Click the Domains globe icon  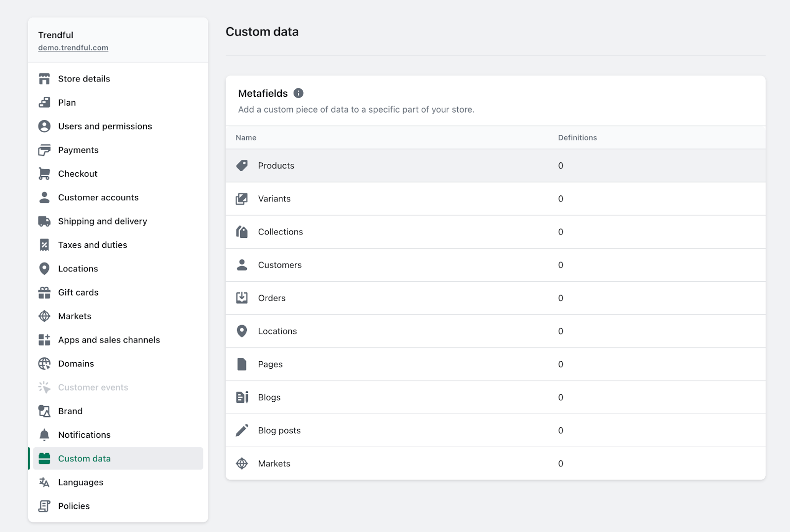(x=44, y=364)
